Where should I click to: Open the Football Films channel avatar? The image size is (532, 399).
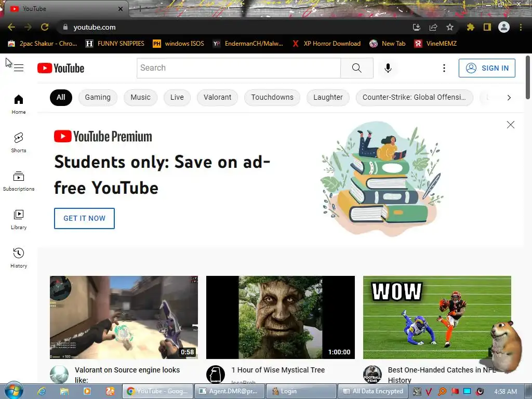372,374
